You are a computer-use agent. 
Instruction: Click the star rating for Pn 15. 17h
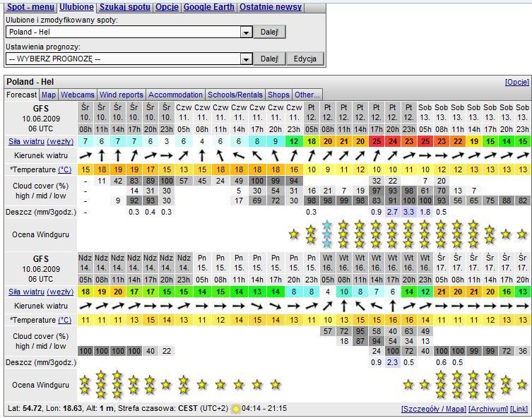[x=275, y=385]
